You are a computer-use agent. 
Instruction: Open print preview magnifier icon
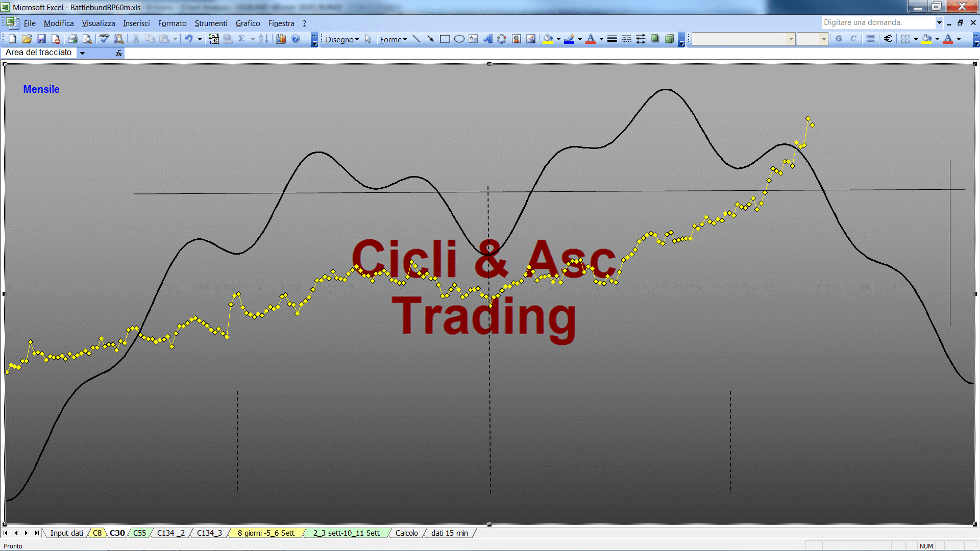click(87, 39)
